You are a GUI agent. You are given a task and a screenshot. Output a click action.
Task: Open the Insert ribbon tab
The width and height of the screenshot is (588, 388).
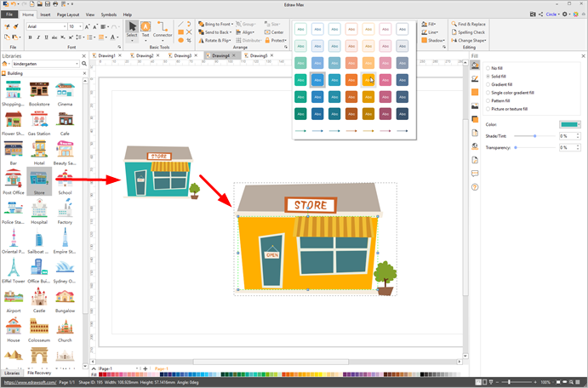pyautogui.click(x=44, y=14)
